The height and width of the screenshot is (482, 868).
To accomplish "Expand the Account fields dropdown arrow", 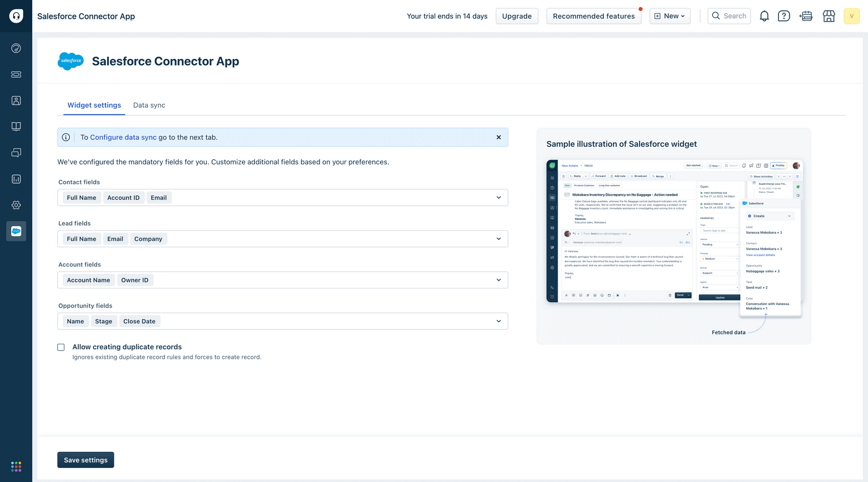I will [x=499, y=280].
